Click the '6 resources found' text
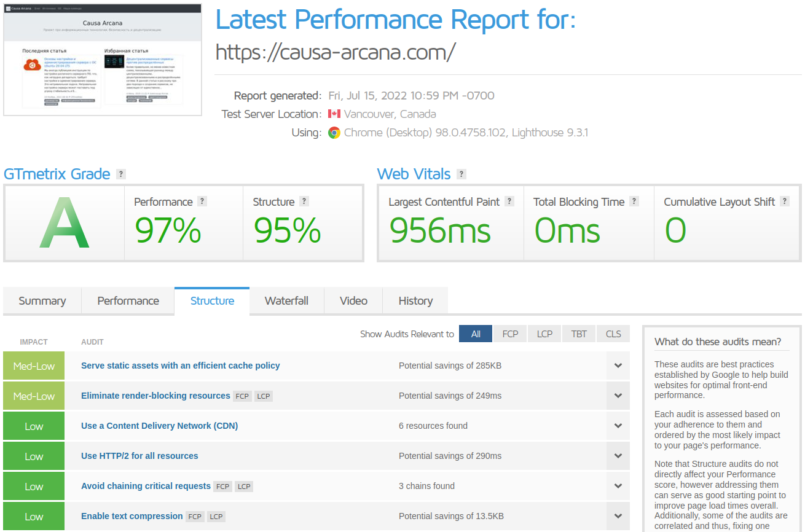The width and height of the screenshot is (805, 532). click(433, 426)
